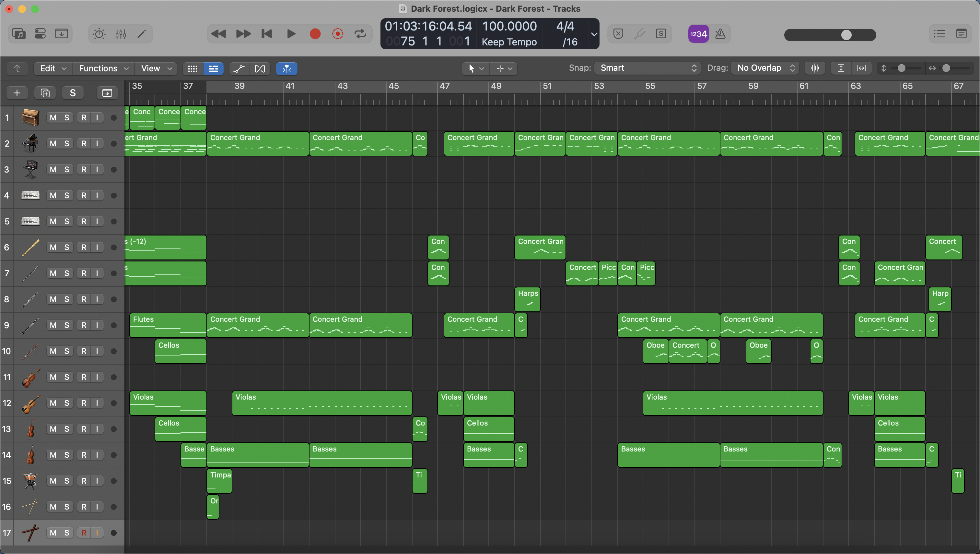This screenshot has width=980, height=554.
Task: Open the Smart Controls panel
Action: coord(99,34)
